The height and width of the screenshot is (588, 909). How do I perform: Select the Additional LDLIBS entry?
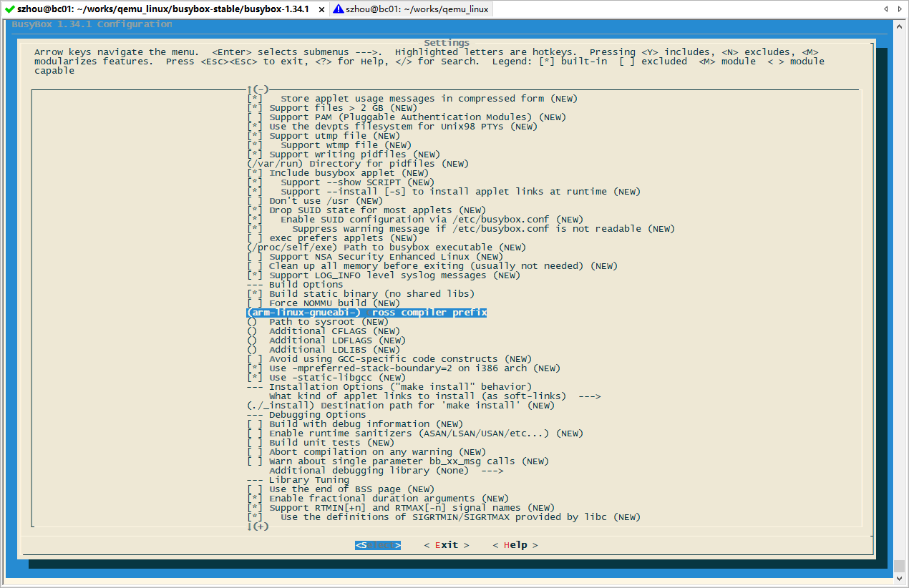coord(323,350)
